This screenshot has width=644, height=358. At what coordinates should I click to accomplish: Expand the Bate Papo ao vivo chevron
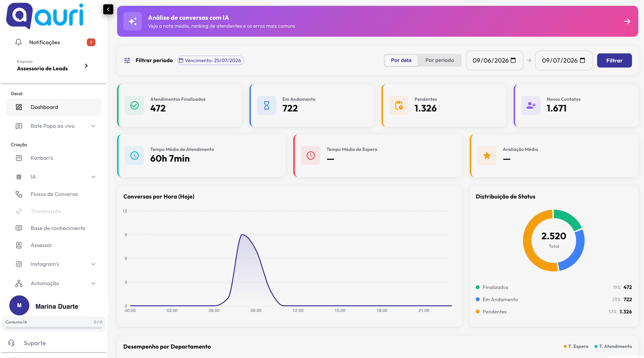click(x=93, y=126)
